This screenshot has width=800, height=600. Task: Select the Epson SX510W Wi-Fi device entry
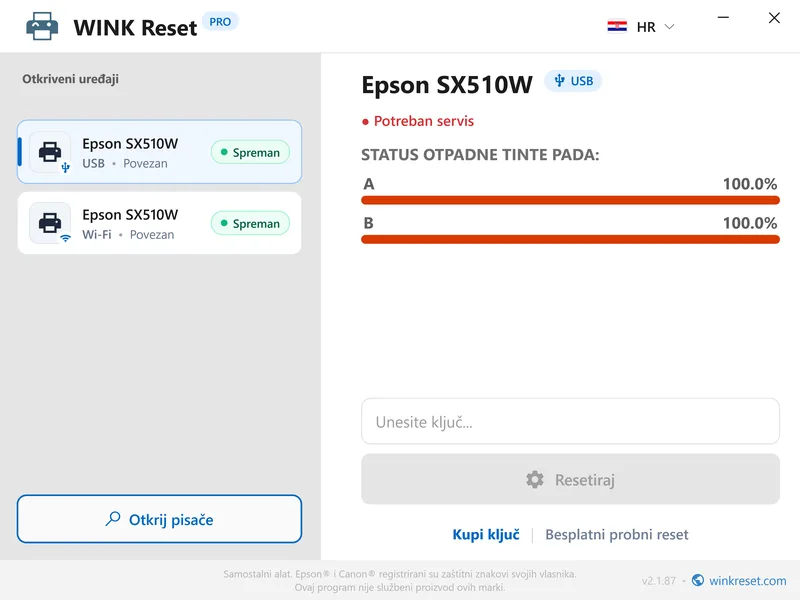(159, 223)
